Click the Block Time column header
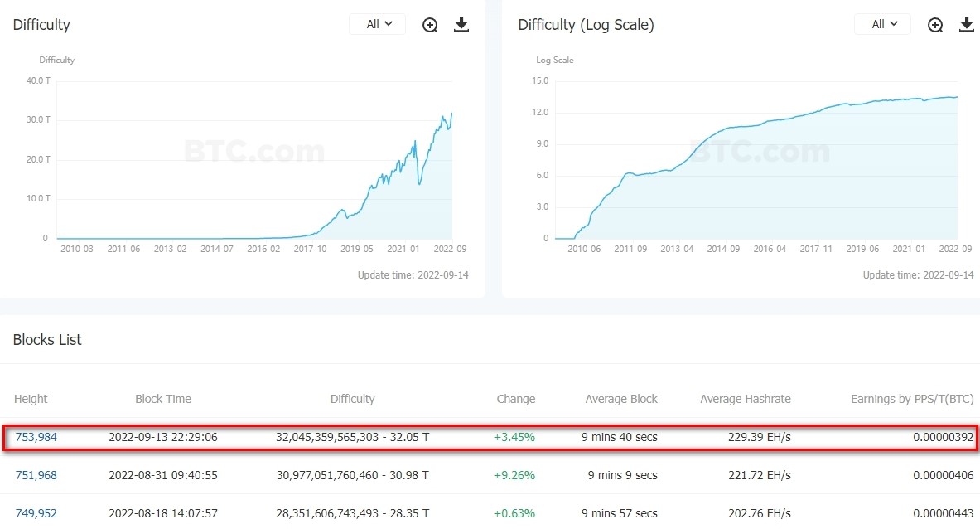Viewport: 980px width, 529px height. [163, 399]
